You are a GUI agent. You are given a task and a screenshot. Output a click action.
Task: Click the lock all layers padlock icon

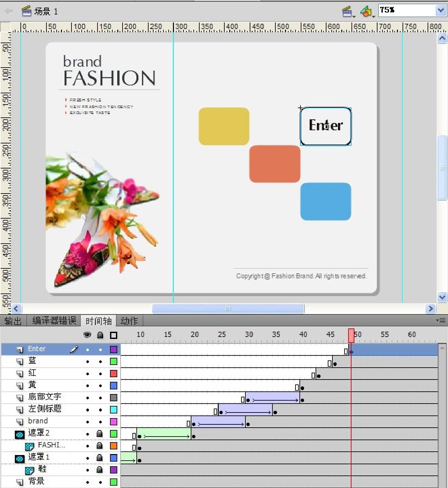pos(100,335)
